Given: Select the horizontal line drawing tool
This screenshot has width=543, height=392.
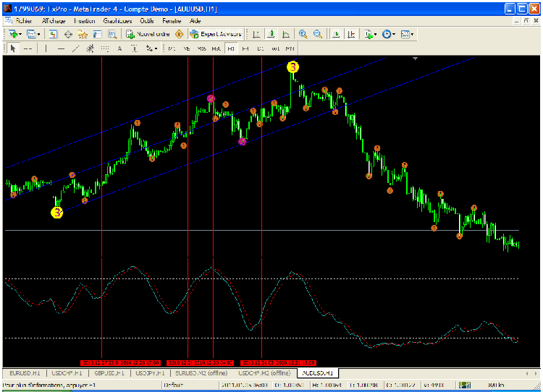Looking at the screenshot, I should (x=61, y=48).
